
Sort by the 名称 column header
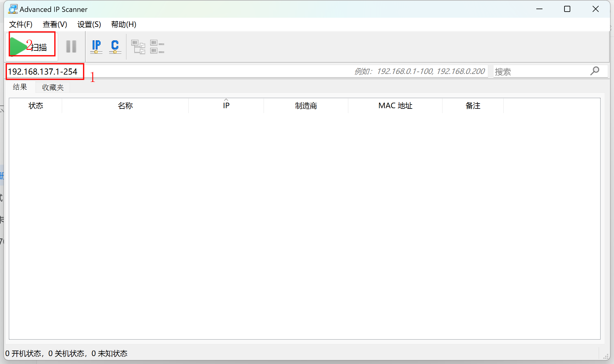[125, 106]
